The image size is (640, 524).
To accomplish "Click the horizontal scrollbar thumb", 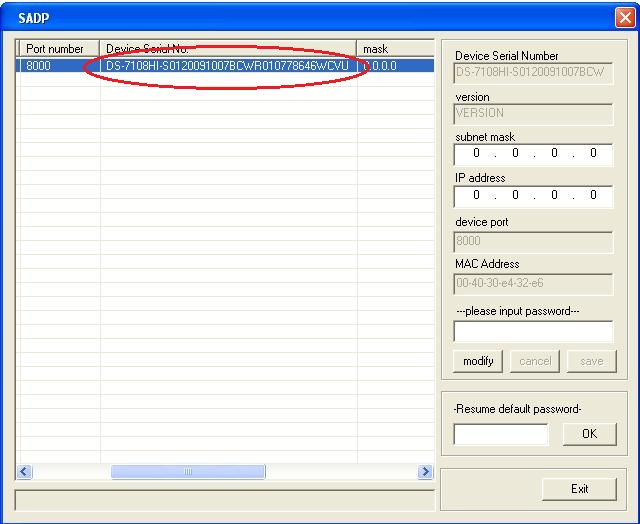I will click(x=188, y=472).
